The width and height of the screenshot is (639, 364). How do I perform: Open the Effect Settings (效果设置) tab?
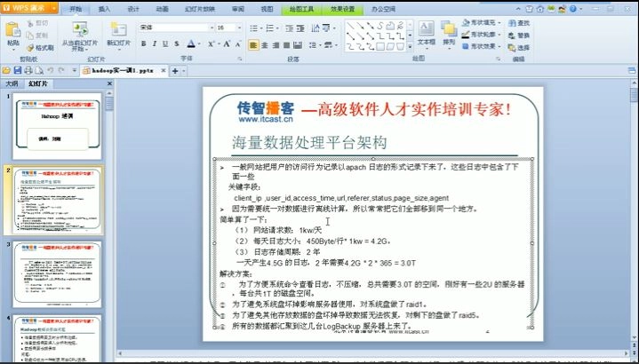(342, 9)
